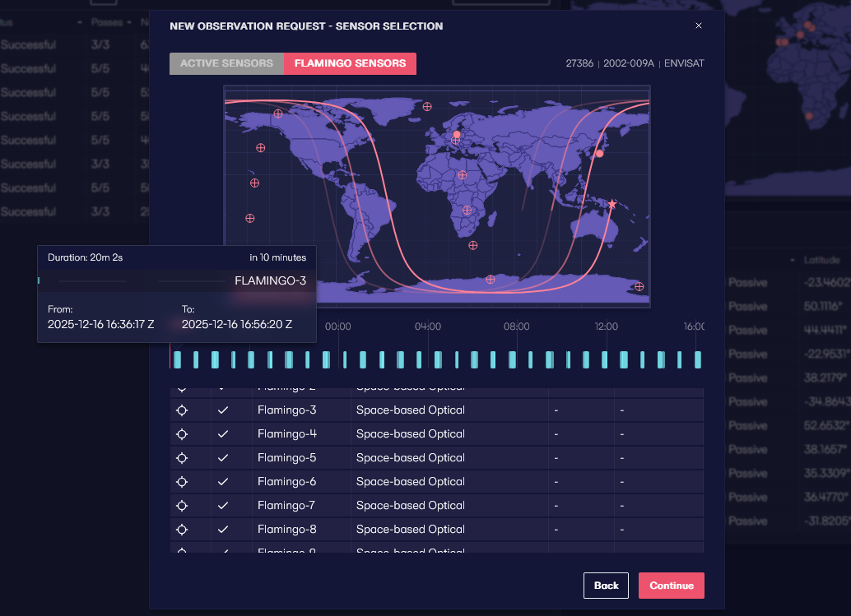Click the '27386' catalog number label

[579, 63]
